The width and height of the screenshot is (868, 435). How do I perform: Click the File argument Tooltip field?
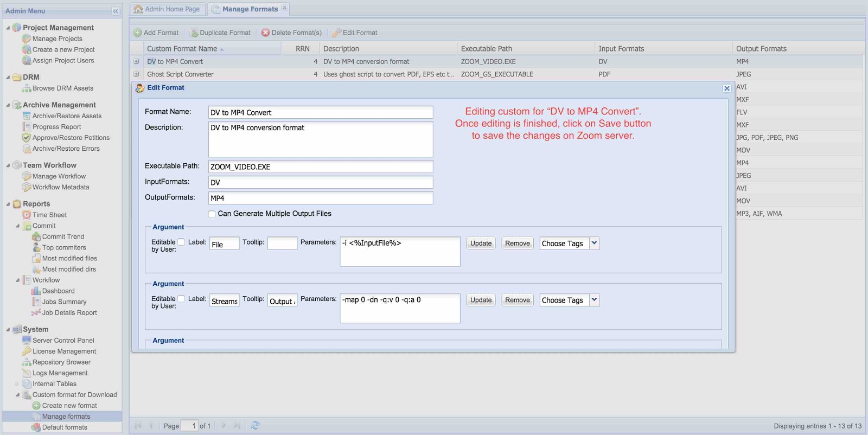point(282,243)
